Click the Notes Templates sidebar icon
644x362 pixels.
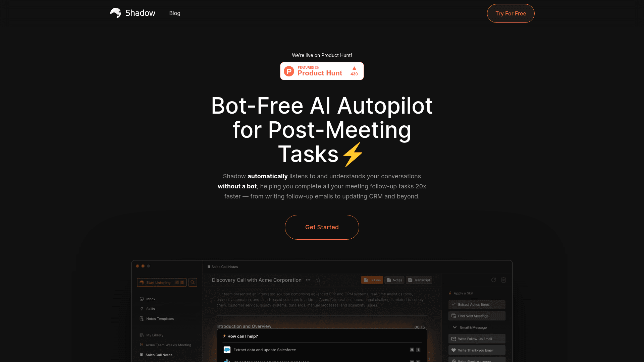pyautogui.click(x=142, y=318)
